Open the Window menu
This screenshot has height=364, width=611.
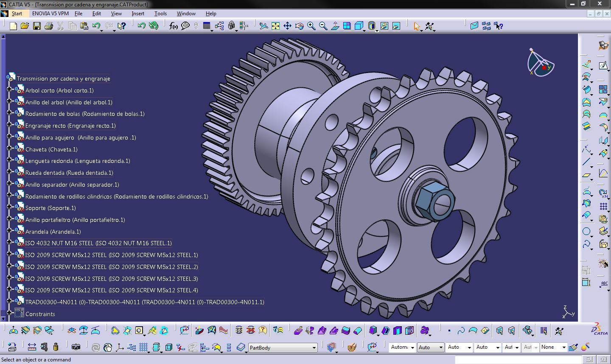(x=186, y=14)
